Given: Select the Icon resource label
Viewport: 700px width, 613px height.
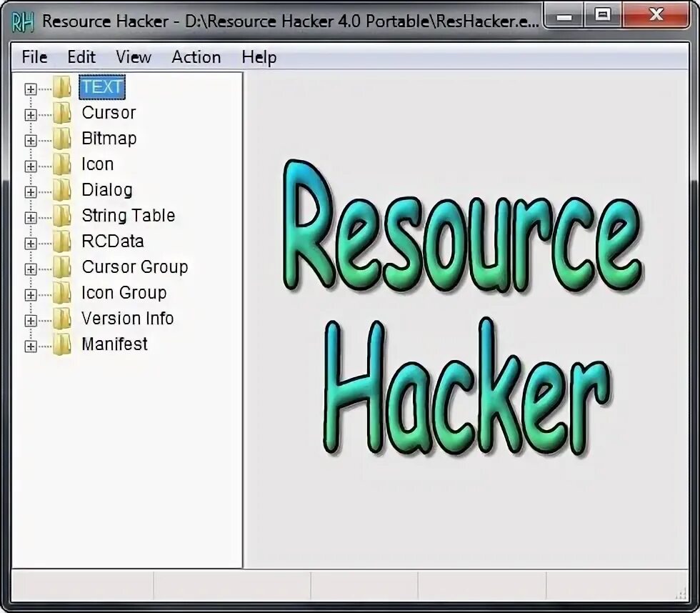Looking at the screenshot, I should click(97, 164).
